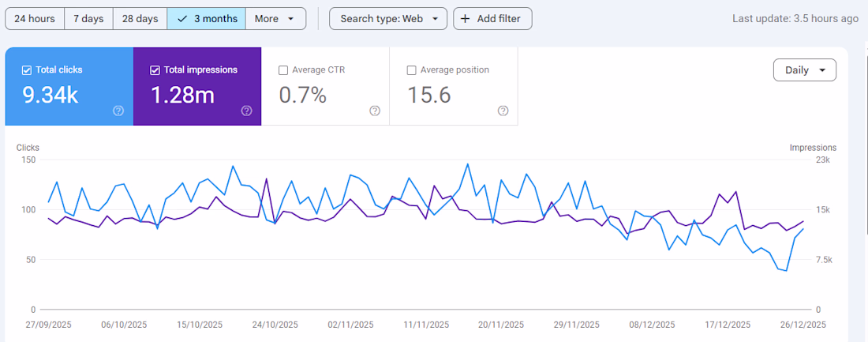Click help icon on Total impressions card

[246, 111]
